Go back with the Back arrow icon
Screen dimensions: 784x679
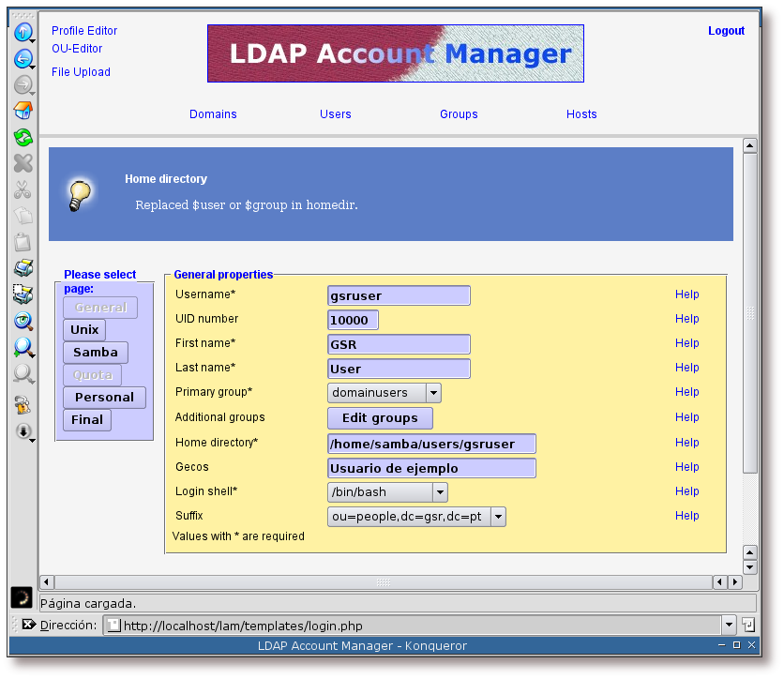(23, 60)
